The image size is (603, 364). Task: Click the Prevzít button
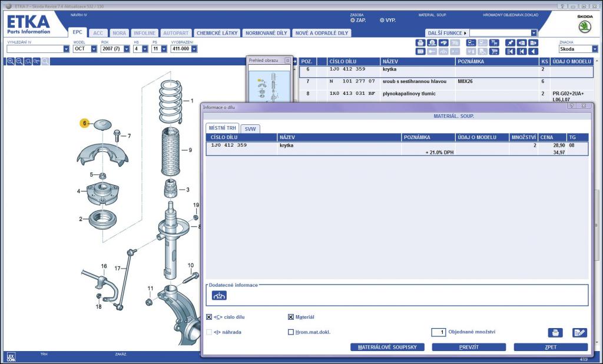(x=469, y=347)
